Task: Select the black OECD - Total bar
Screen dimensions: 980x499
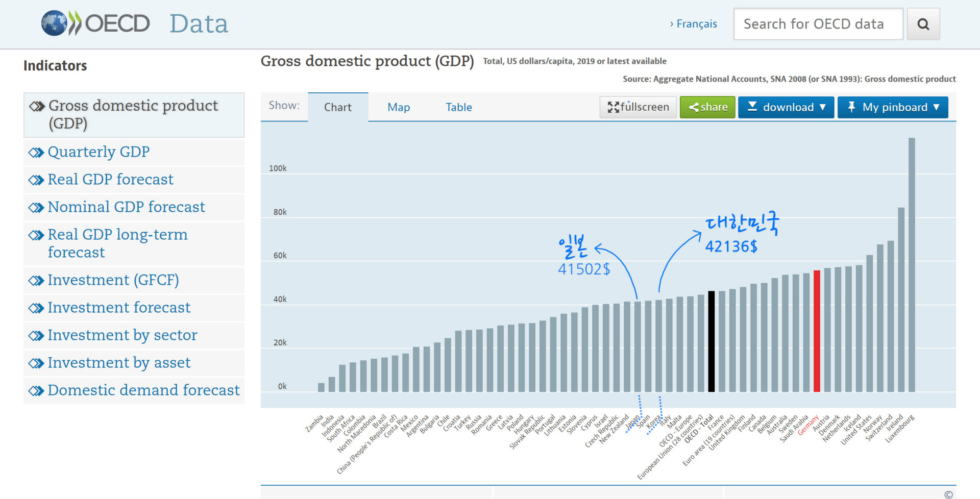Action: coord(711,341)
